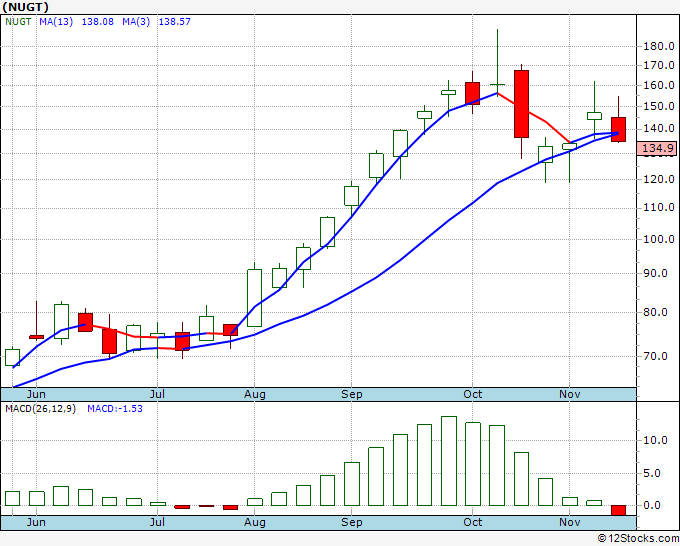
Task: Click Jun on the price chart axis
Action: click(x=36, y=394)
